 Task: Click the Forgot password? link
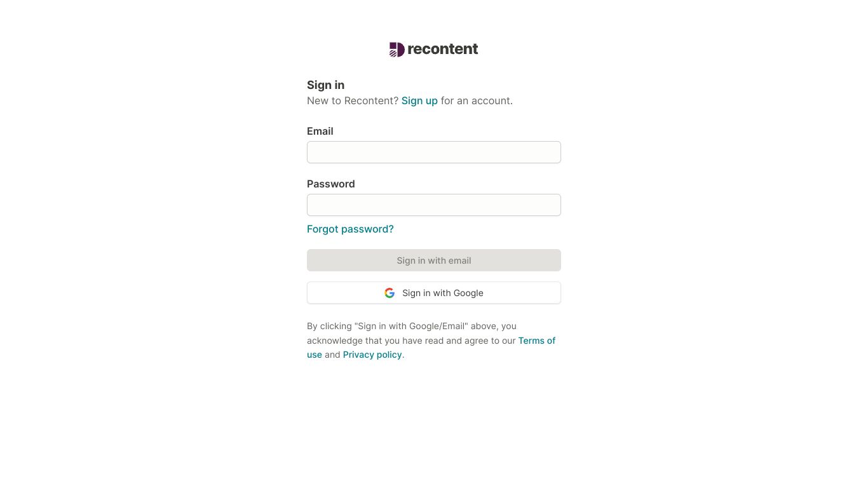coord(350,229)
